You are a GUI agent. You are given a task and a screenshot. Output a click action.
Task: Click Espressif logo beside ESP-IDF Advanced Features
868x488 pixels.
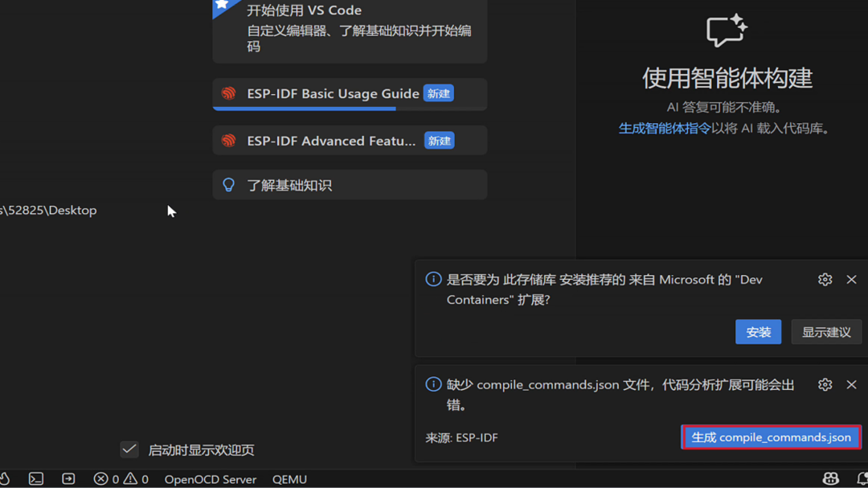coord(228,141)
